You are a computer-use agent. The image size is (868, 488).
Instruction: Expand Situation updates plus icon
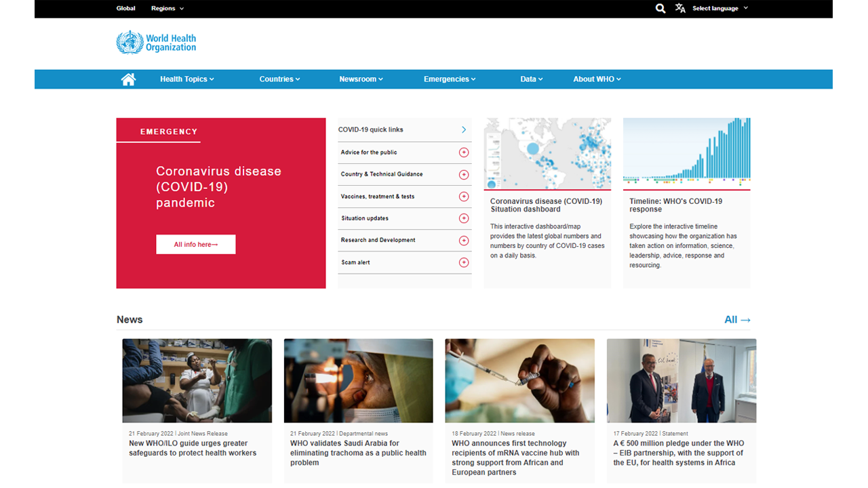pyautogui.click(x=464, y=218)
